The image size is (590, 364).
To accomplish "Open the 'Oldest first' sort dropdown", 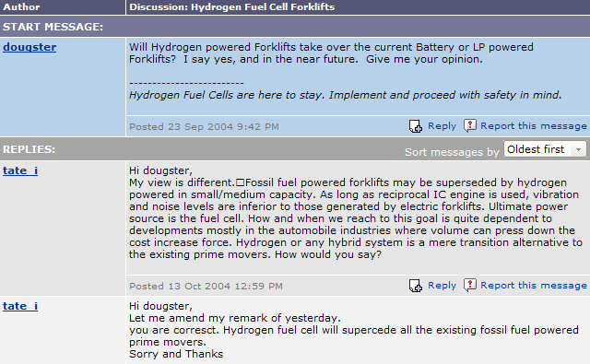I will (545, 149).
